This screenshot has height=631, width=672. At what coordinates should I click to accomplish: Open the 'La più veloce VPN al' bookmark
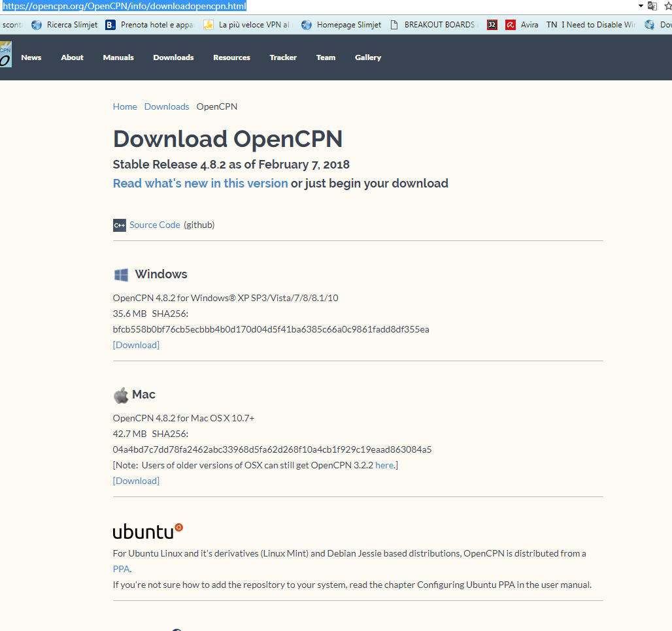coord(247,25)
